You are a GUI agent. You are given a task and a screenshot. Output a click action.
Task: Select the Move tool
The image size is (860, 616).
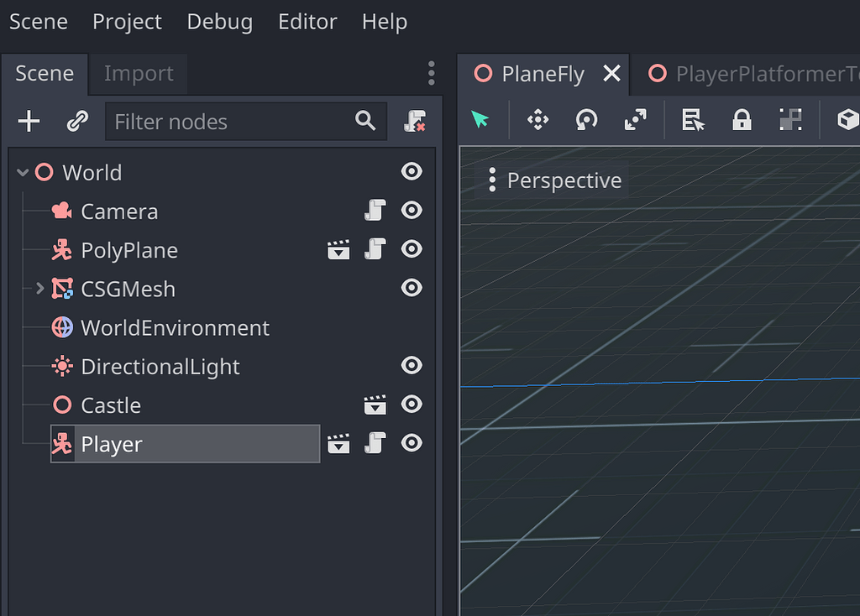[x=537, y=120]
